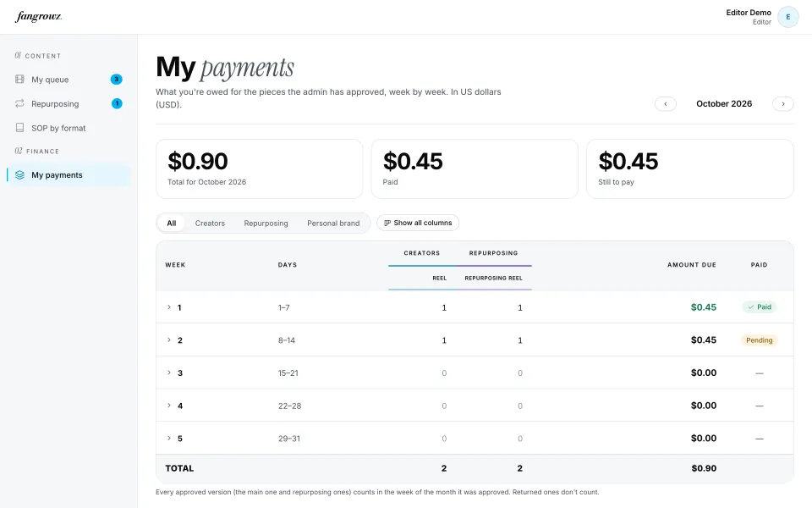Expand week 5 row chevron
This screenshot has width=812, height=508.
(169, 438)
